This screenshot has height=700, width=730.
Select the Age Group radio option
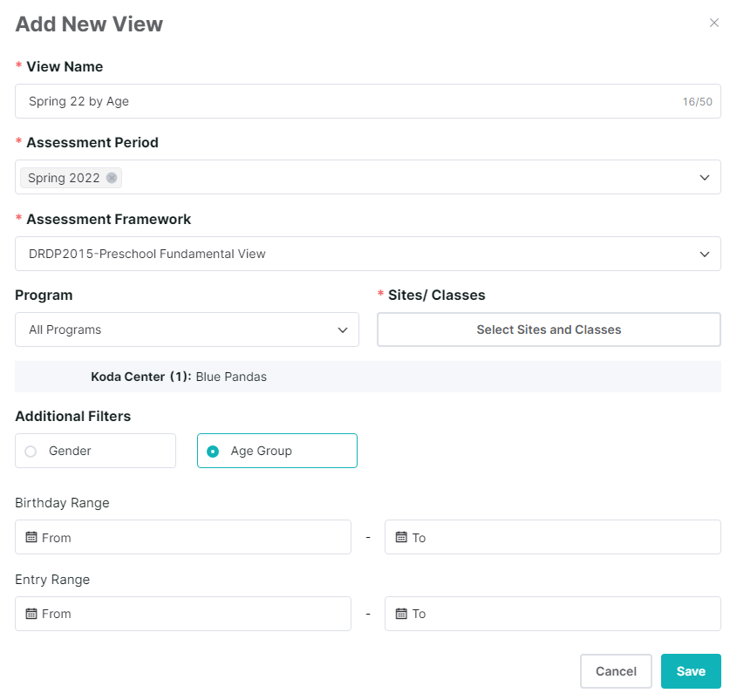(x=213, y=452)
